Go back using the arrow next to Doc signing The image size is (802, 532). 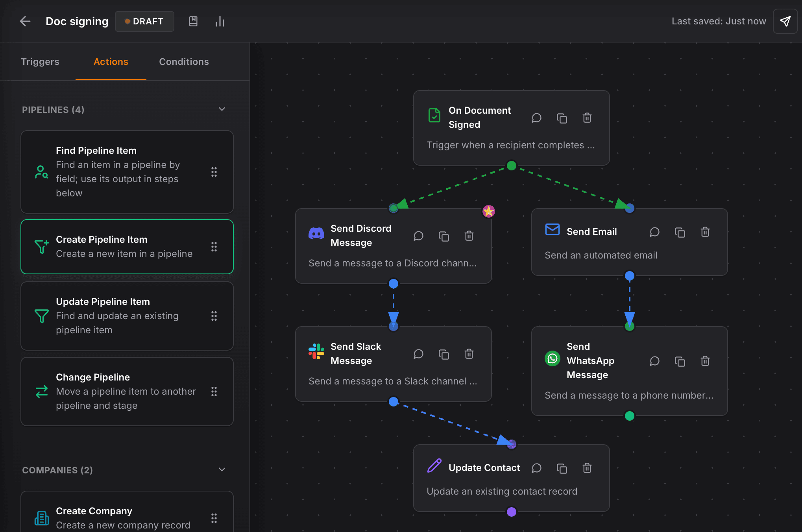25,21
